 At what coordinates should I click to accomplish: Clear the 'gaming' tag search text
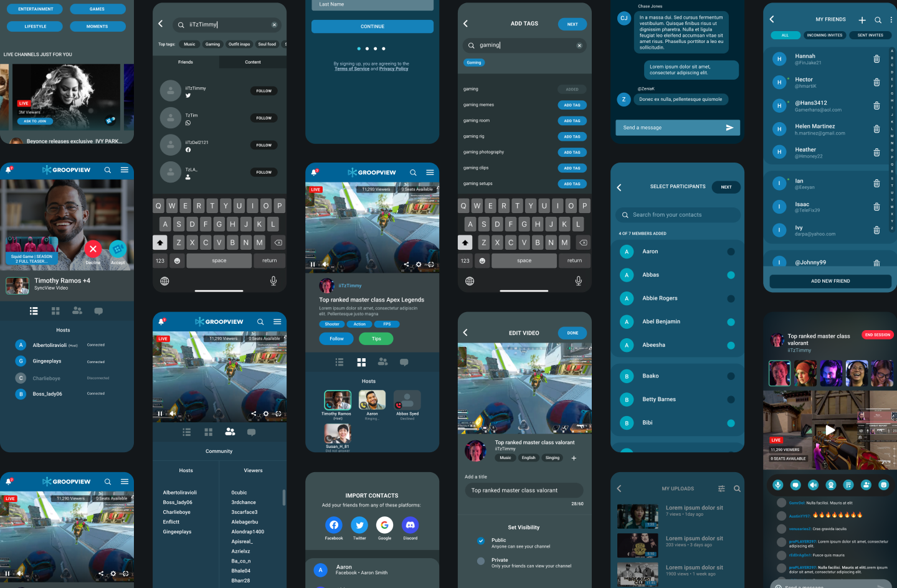[x=579, y=45]
